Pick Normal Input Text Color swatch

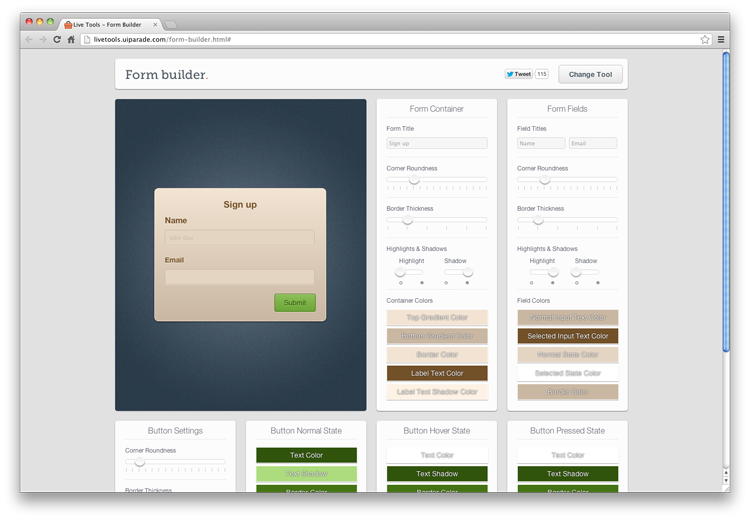(x=567, y=318)
